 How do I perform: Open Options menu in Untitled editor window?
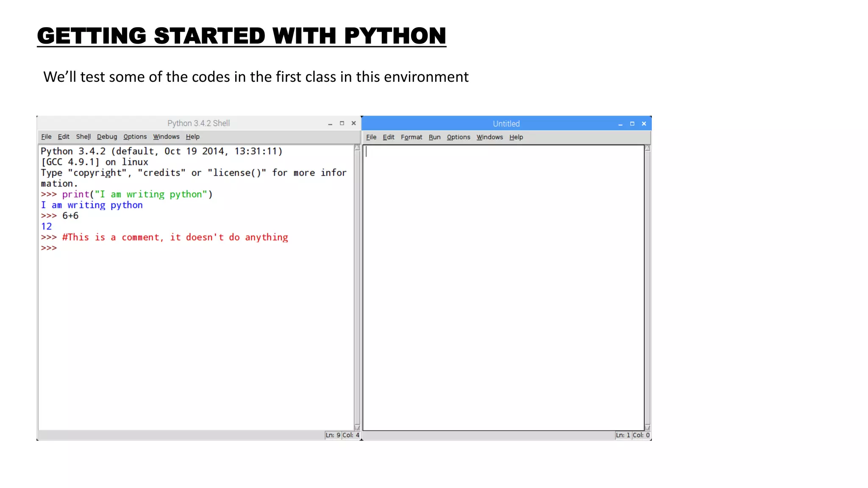pyautogui.click(x=459, y=137)
